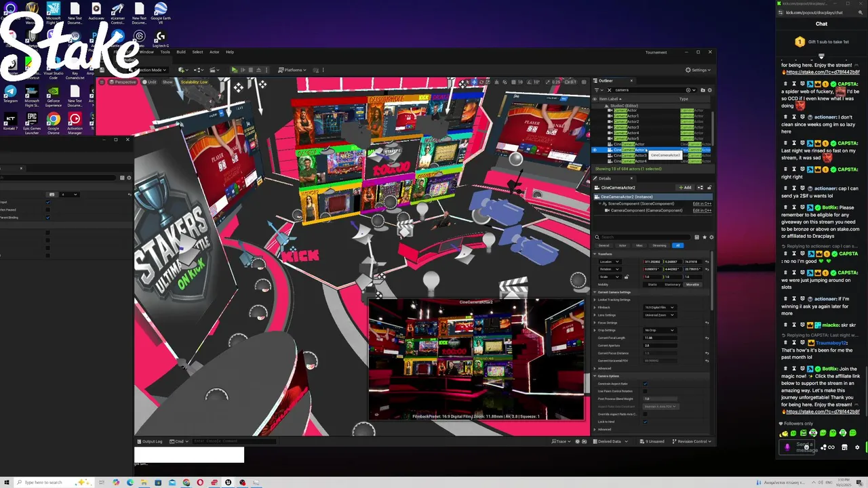Reset Location to default arrow
The width and height of the screenshot is (868, 488).
[x=707, y=262]
